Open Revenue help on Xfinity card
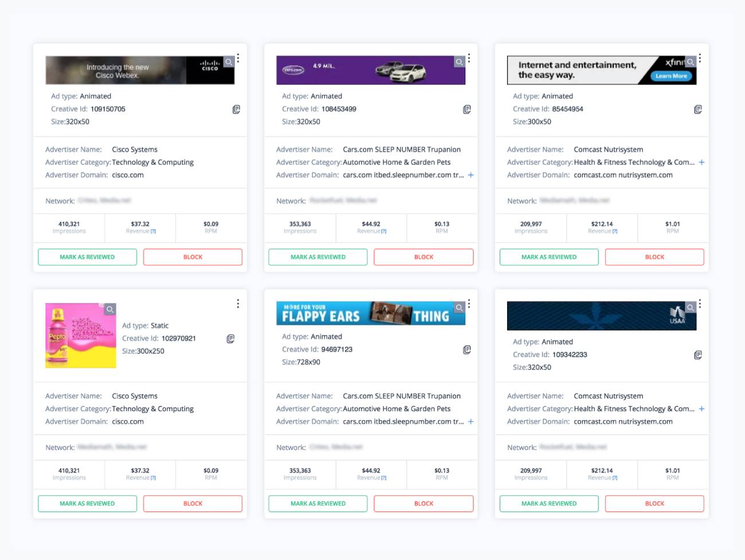The height and width of the screenshot is (560, 745). (x=615, y=231)
